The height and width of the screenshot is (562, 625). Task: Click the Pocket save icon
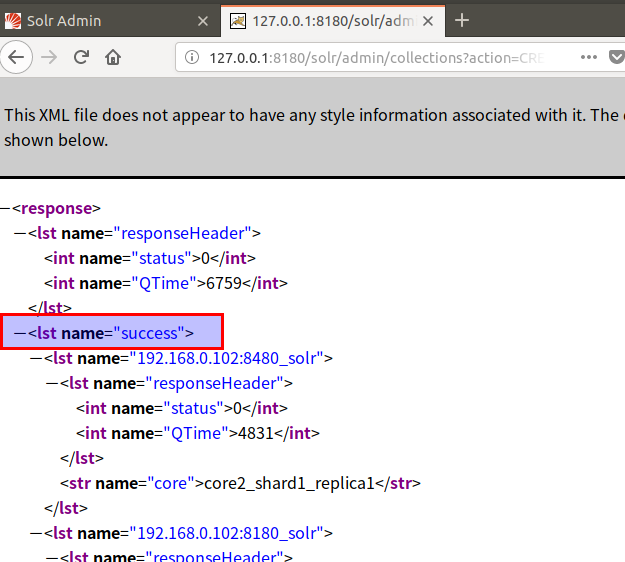[x=617, y=57]
